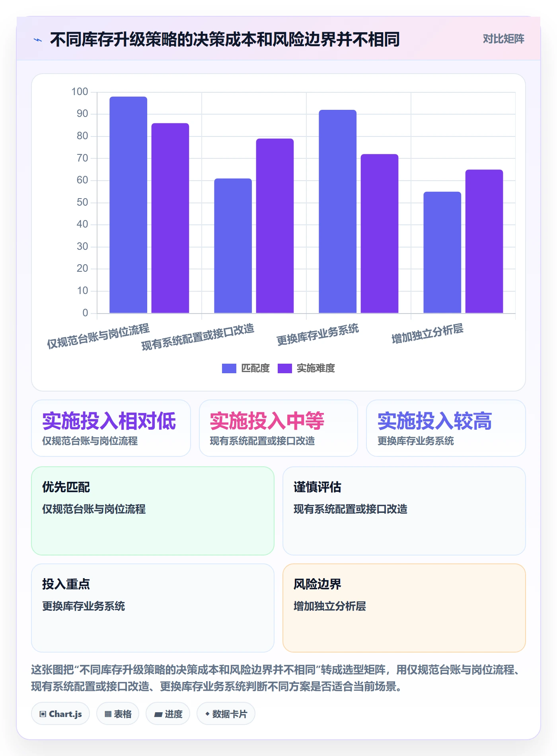Click the 进度 tag
This screenshot has height=756, width=557.
[168, 714]
